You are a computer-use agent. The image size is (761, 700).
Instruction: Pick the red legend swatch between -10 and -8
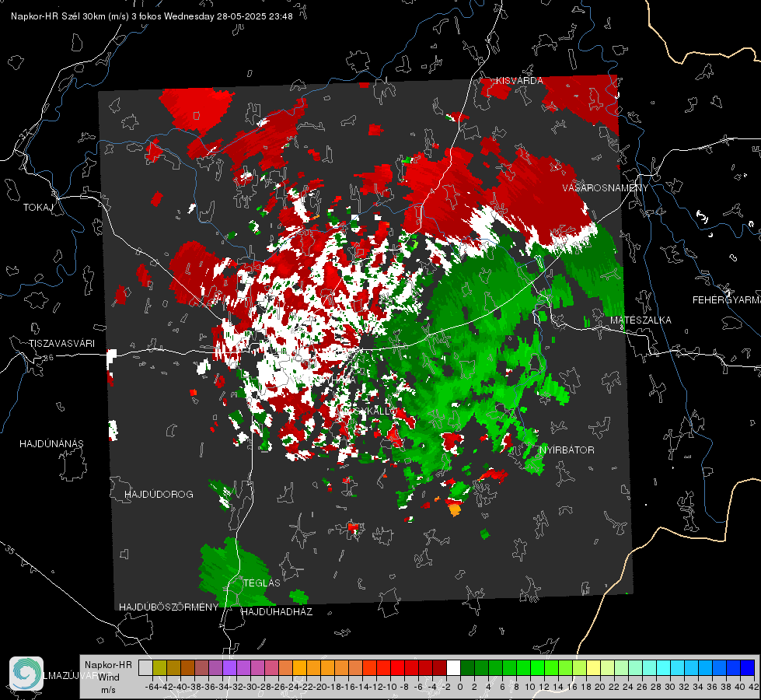[x=397, y=667]
